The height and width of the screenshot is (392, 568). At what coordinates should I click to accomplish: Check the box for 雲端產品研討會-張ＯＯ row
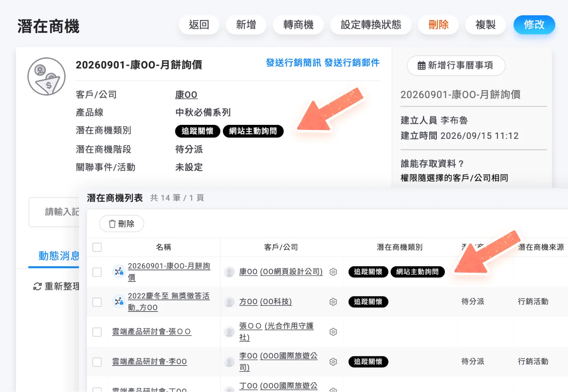tap(97, 332)
